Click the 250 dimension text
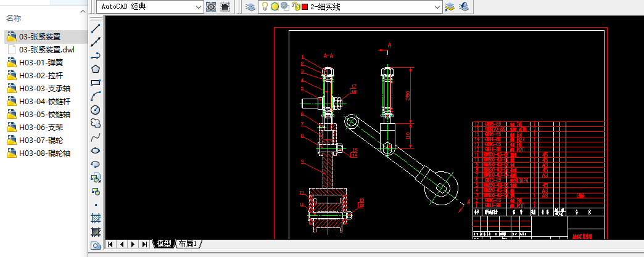Viewport: 644px width, 257px height. (x=408, y=96)
